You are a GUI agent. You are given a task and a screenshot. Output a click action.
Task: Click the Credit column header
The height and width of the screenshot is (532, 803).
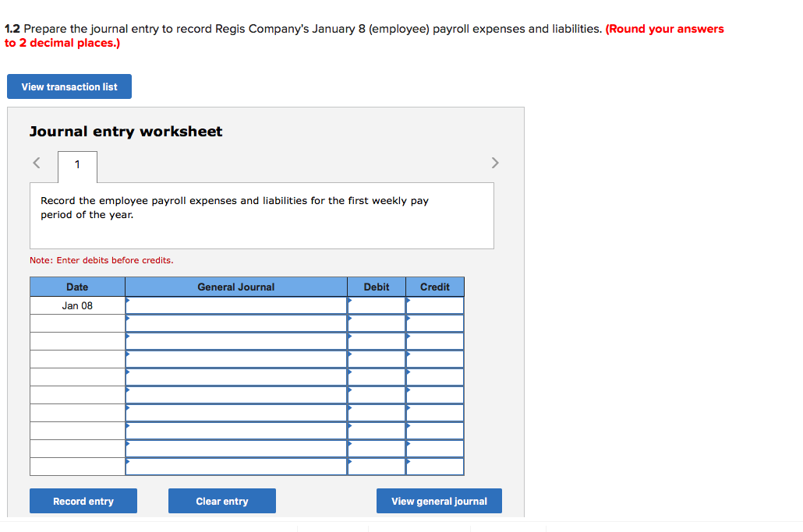pyautogui.click(x=435, y=287)
